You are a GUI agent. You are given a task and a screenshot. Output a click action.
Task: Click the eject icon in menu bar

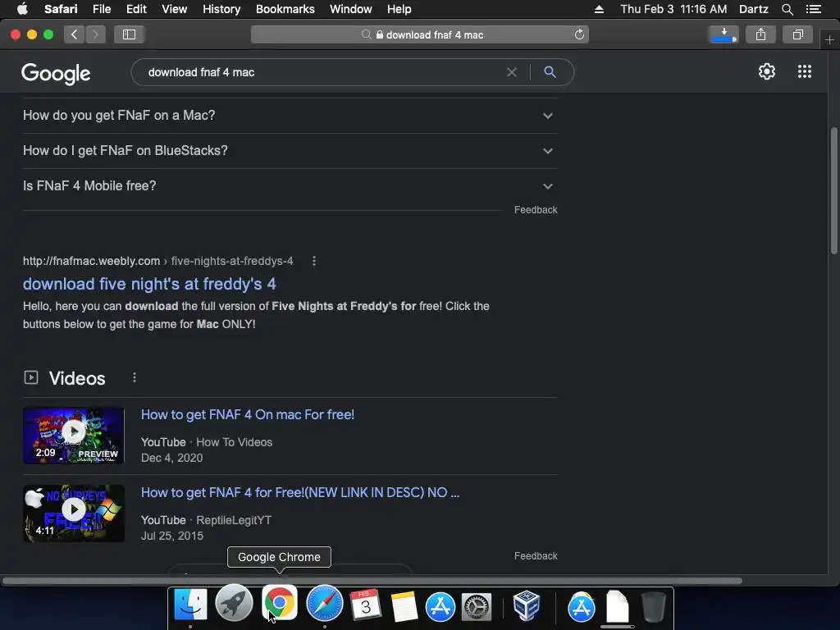point(599,9)
